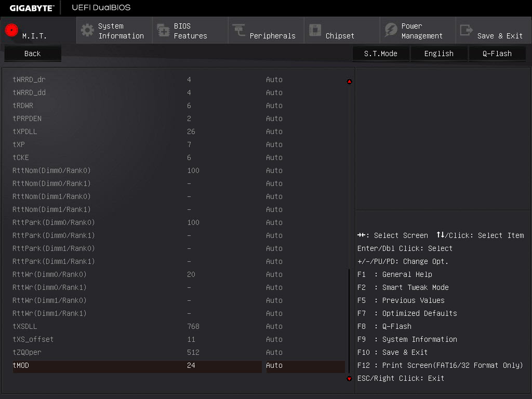Screen dimensions: 532x399
Task: Open Auto option for tXSDLL
Action: pyautogui.click(x=274, y=326)
